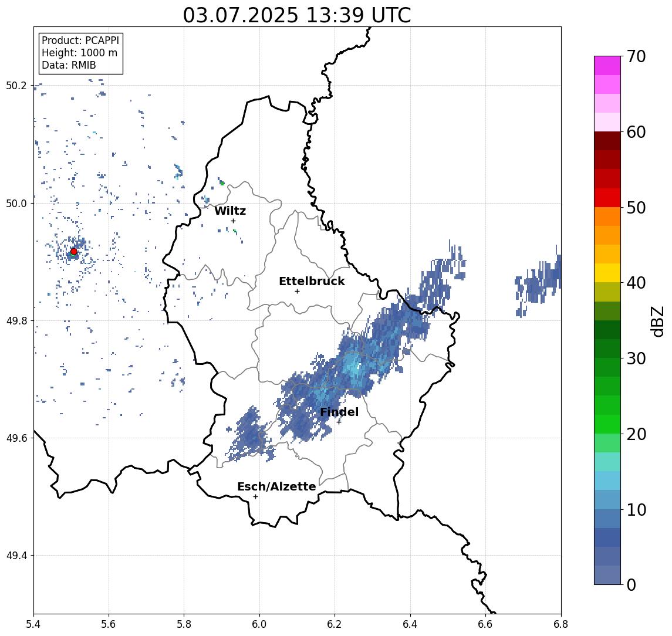Click the orange colorbar segment below 50
The height and width of the screenshot is (636, 672).
[607, 217]
